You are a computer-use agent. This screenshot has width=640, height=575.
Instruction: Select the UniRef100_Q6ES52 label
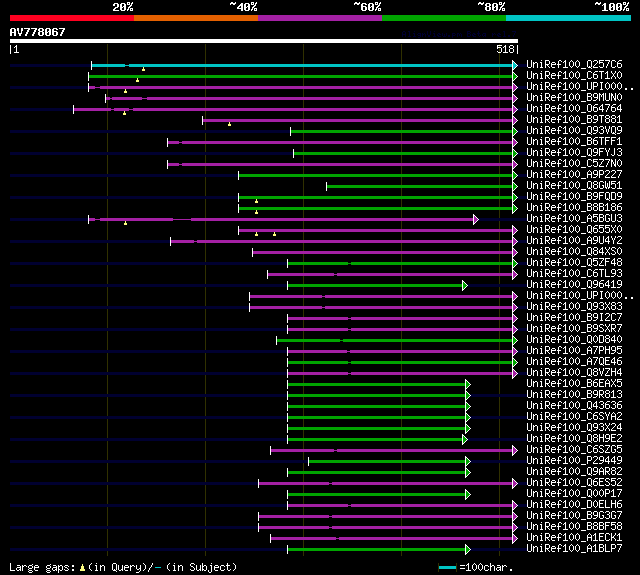click(x=574, y=483)
